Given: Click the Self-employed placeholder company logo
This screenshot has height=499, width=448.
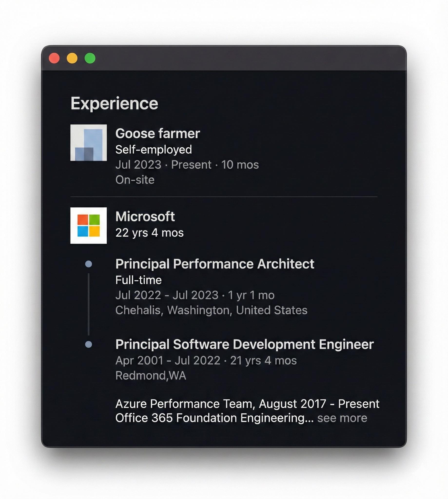Looking at the screenshot, I should click(89, 143).
